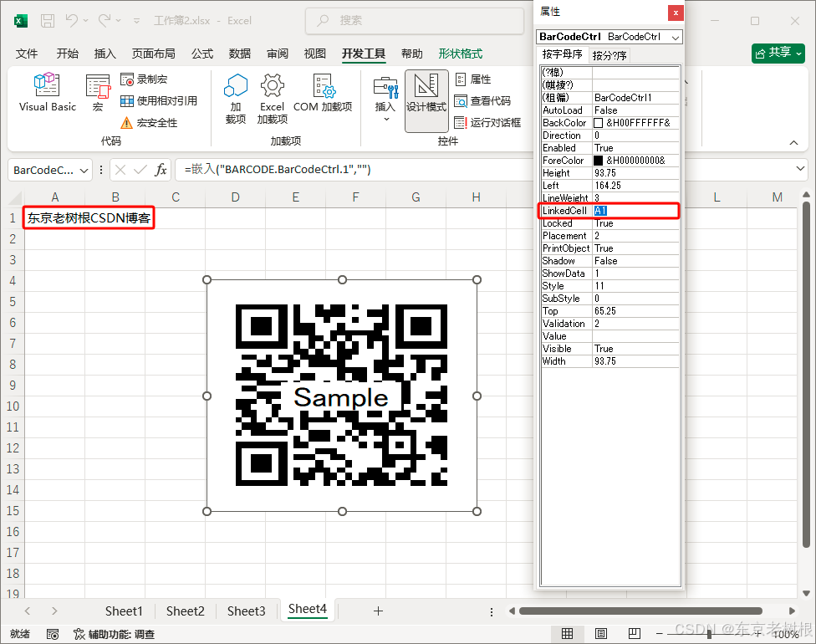Image resolution: width=816 pixels, height=644 pixels.
Task: Click the zoom slider handle
Action: pyautogui.click(x=709, y=634)
